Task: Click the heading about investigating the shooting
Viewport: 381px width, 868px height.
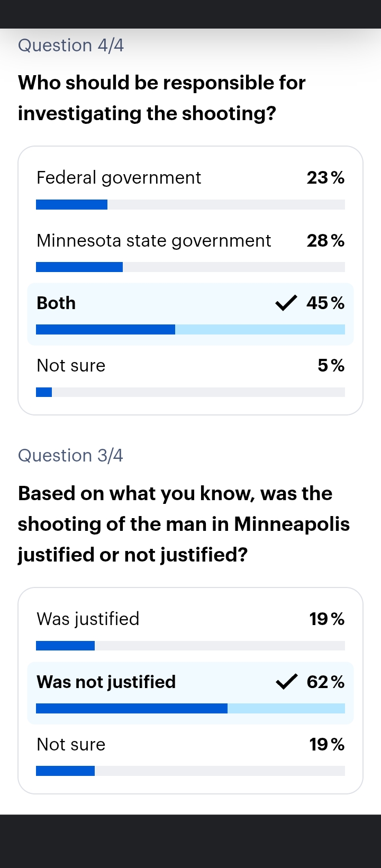Action: (161, 98)
